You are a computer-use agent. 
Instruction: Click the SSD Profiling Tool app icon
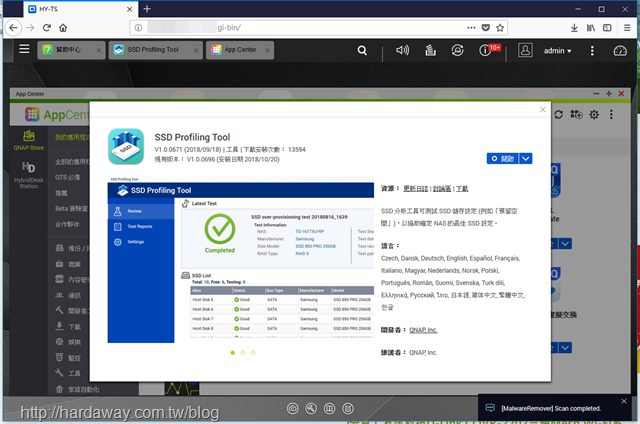126,147
